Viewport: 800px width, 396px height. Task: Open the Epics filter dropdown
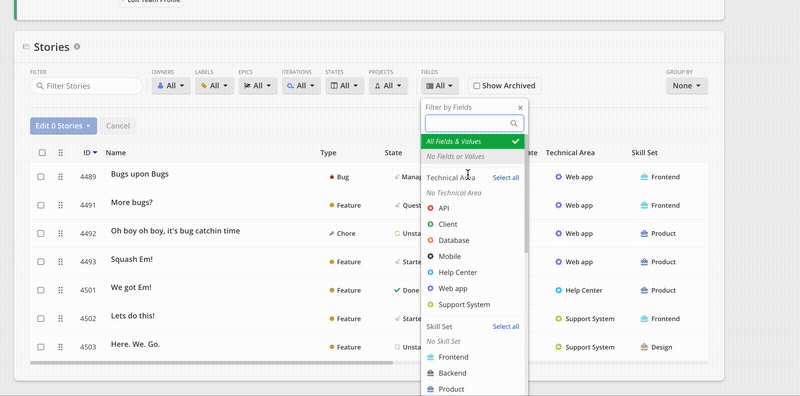(x=258, y=86)
